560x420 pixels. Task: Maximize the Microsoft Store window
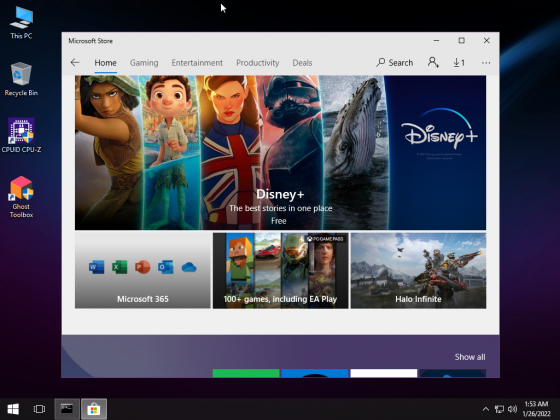point(461,41)
